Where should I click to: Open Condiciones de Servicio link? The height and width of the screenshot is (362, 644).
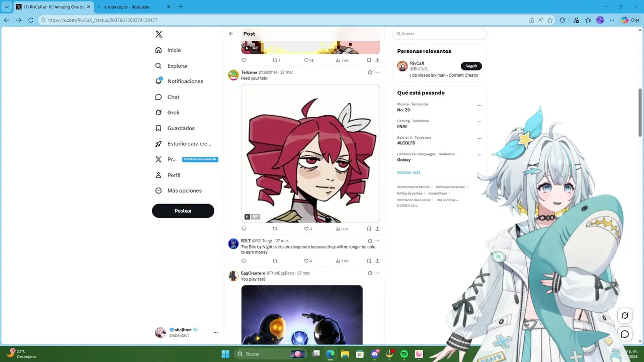tap(413, 187)
